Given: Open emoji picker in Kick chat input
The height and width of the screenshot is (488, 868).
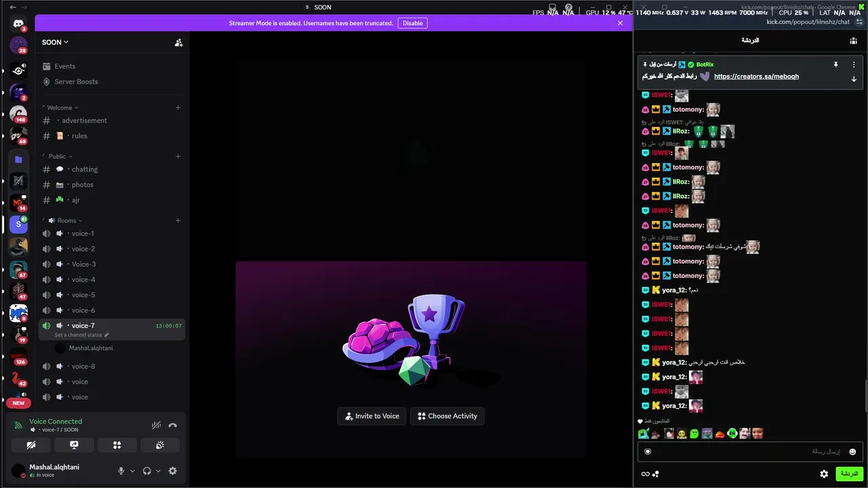Looking at the screenshot, I should tap(852, 451).
